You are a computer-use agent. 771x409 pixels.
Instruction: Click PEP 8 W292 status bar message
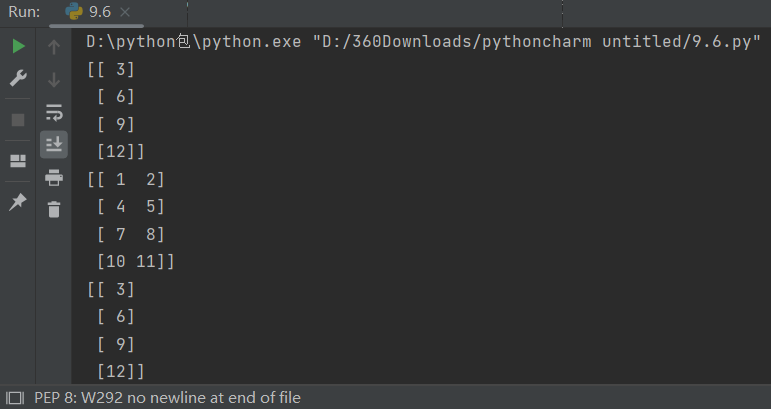click(167, 398)
